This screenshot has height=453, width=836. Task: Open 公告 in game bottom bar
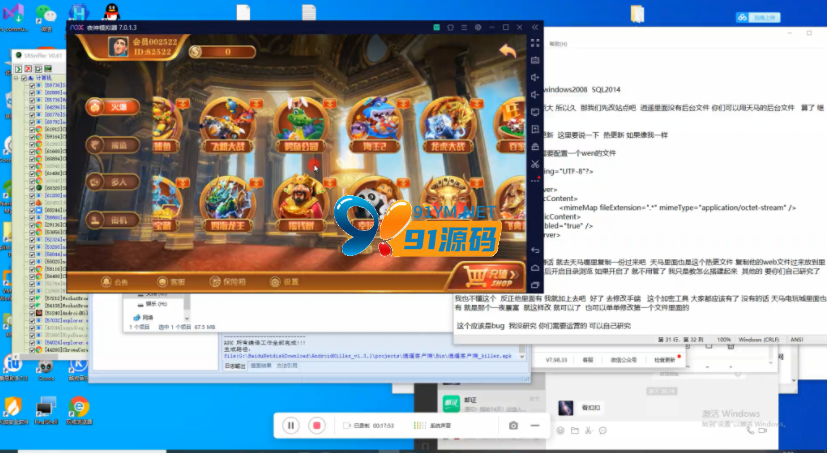pos(115,282)
